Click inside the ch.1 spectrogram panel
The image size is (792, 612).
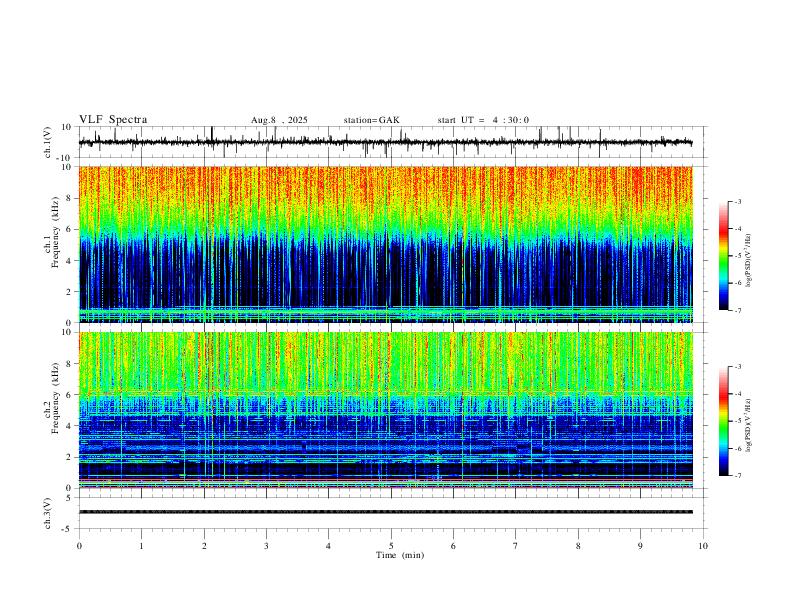point(385,244)
